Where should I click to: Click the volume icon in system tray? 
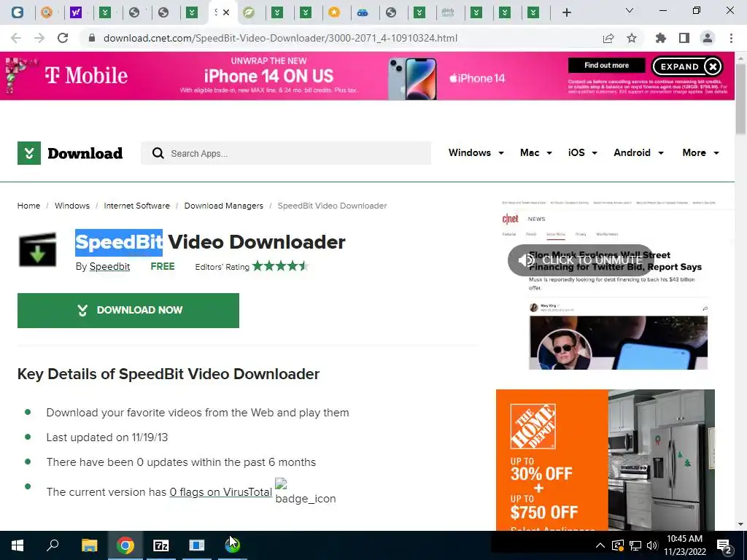point(652,545)
